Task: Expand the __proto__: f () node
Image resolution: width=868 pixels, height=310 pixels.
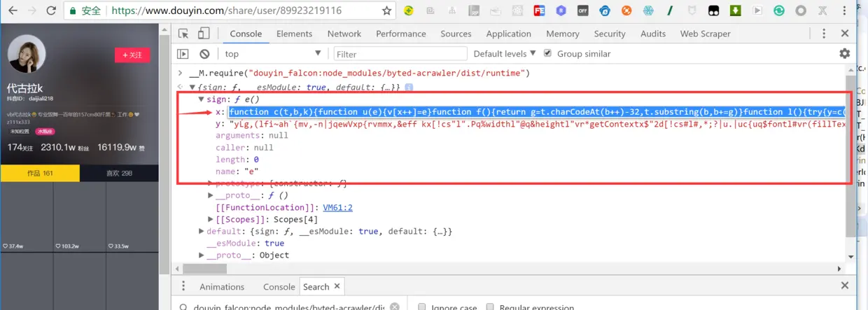Action: [211, 195]
